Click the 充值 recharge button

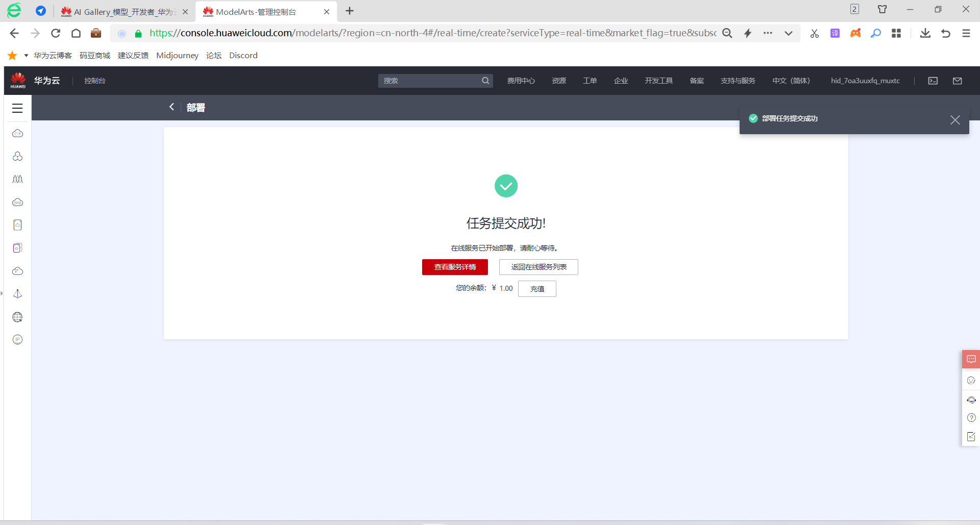537,289
